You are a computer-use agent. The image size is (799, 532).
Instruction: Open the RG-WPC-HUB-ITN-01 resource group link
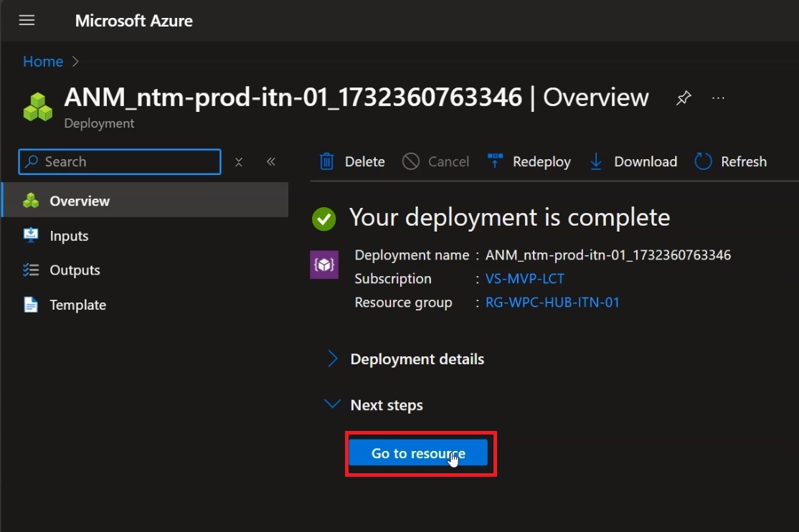(552, 303)
